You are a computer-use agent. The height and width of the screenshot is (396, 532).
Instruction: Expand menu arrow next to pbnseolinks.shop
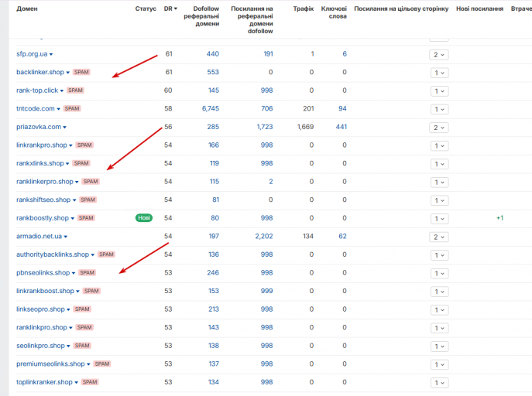coord(74,273)
